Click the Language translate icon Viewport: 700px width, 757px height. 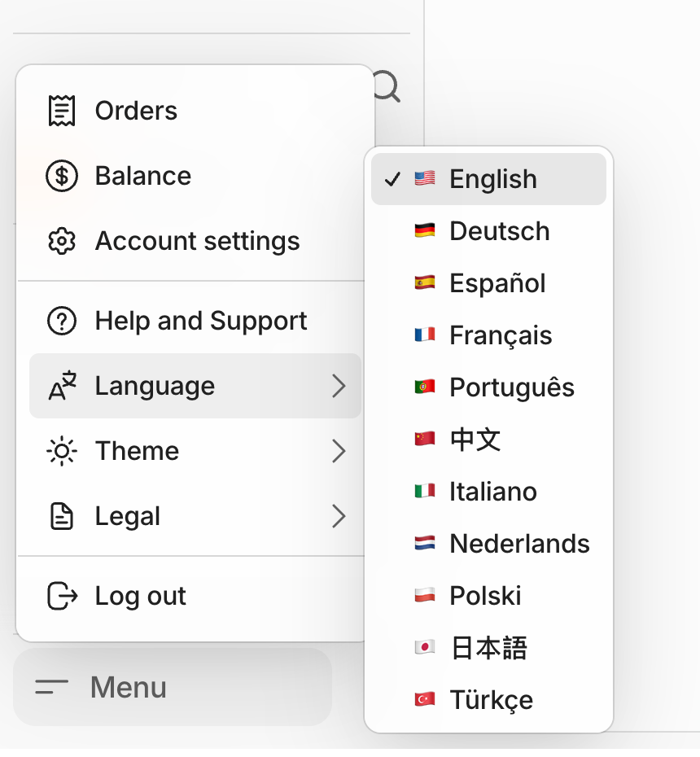click(x=62, y=386)
